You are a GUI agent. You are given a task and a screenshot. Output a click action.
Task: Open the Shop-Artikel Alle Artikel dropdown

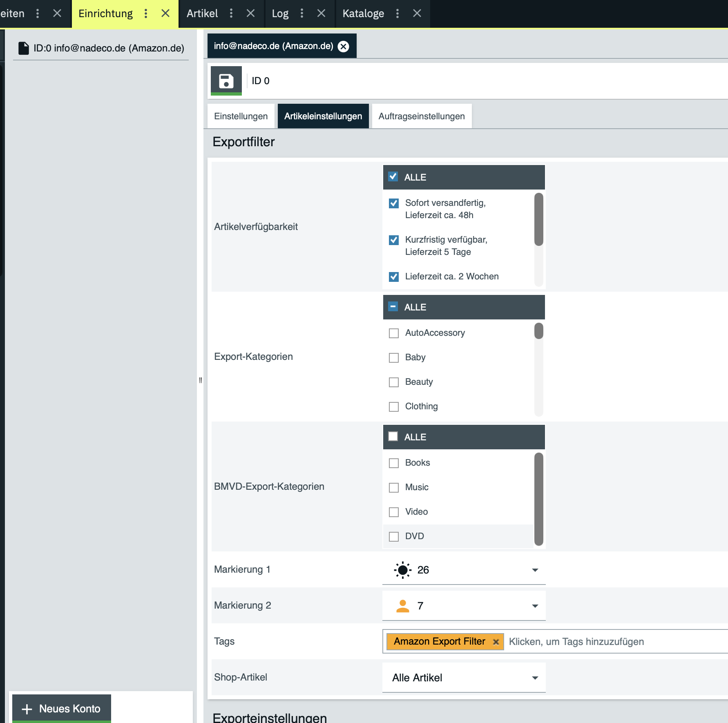(535, 678)
